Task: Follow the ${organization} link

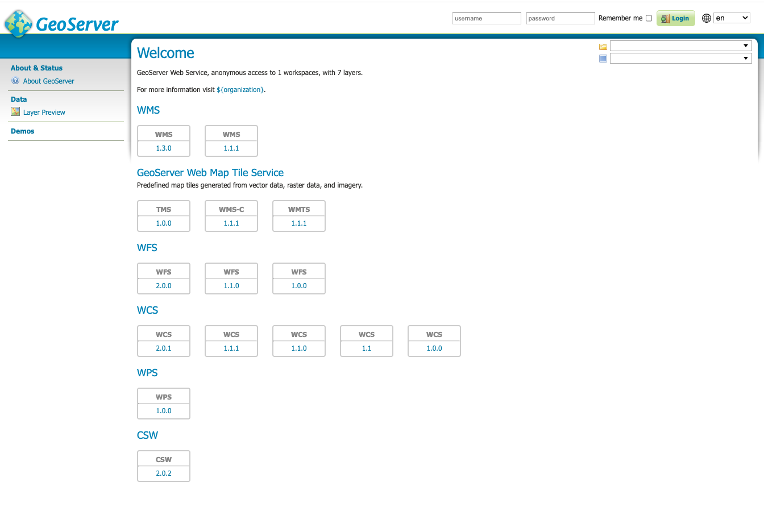Action: click(x=240, y=90)
